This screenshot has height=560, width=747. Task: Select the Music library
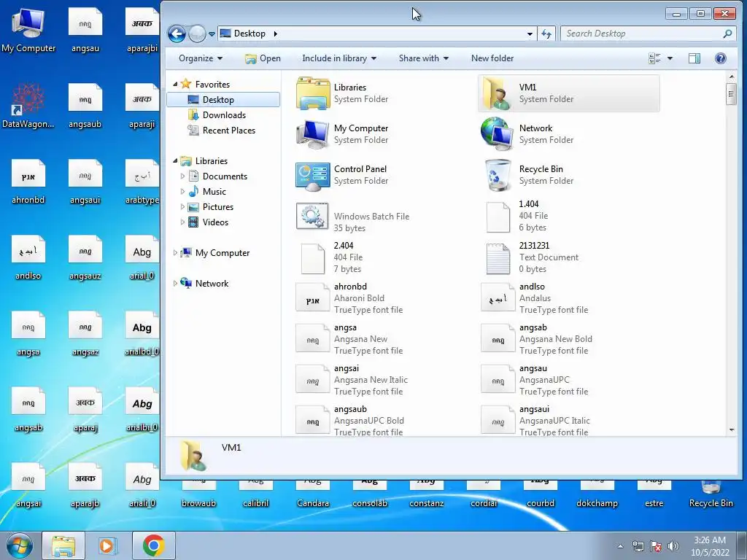tap(214, 192)
